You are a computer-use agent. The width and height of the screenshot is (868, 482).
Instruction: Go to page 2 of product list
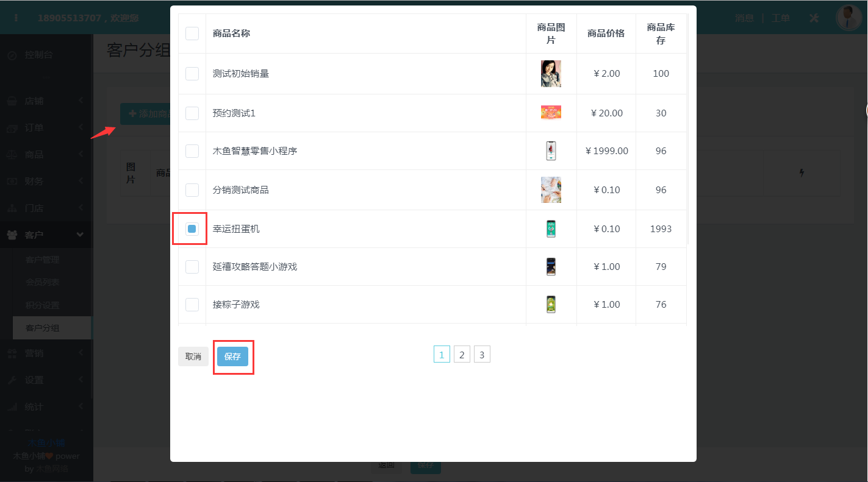(x=462, y=355)
